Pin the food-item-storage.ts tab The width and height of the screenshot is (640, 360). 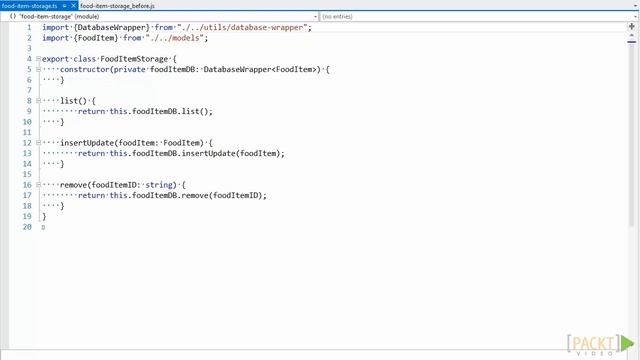pyautogui.click(x=64, y=6)
